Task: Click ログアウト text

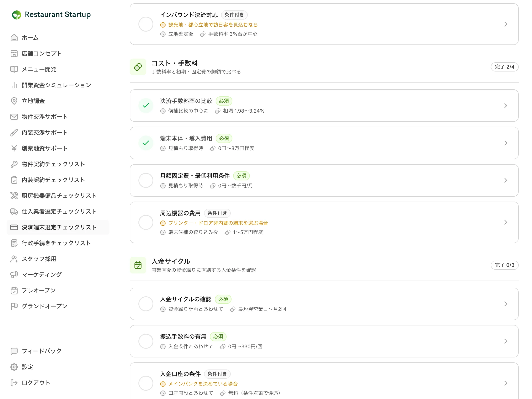Action: point(36,383)
